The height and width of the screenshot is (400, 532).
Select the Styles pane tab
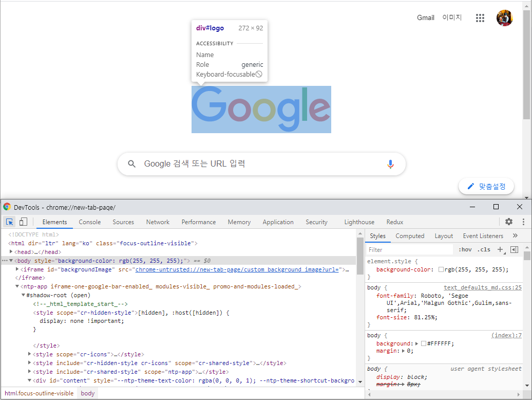point(377,235)
